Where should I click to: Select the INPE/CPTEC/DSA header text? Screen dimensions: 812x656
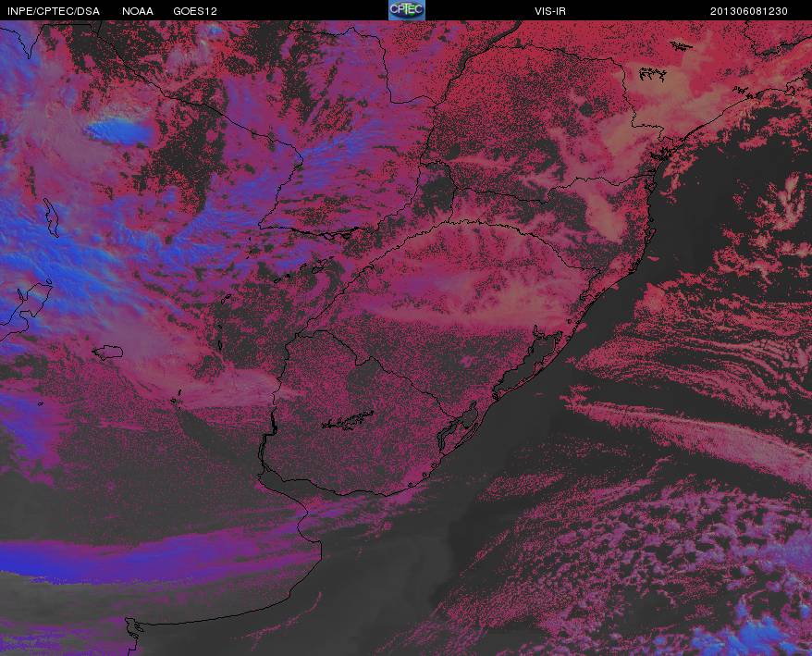click(54, 11)
